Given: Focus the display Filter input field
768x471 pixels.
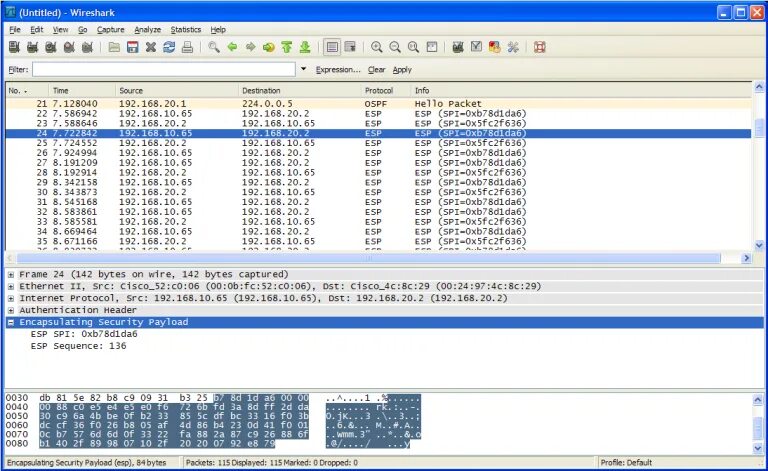Looking at the screenshot, I should point(164,70).
